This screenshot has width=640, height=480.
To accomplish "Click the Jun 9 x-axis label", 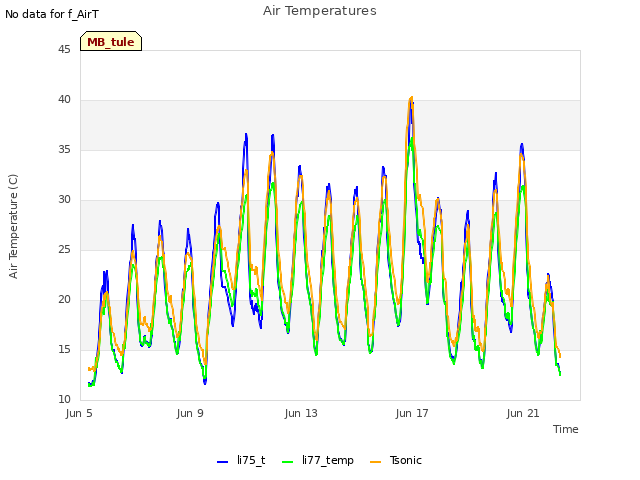I will [x=190, y=413].
